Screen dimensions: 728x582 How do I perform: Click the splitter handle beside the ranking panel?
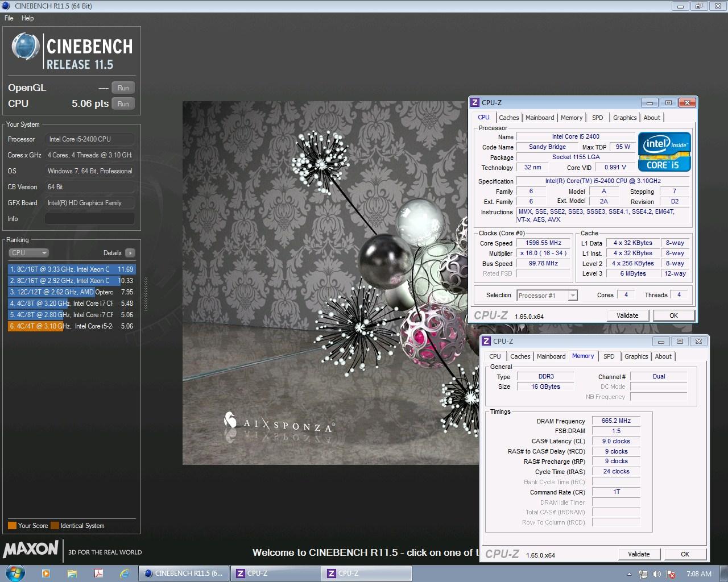146,294
